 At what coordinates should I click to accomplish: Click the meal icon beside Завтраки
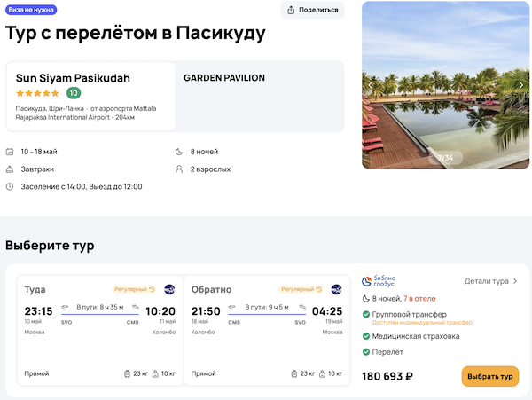pos(10,169)
